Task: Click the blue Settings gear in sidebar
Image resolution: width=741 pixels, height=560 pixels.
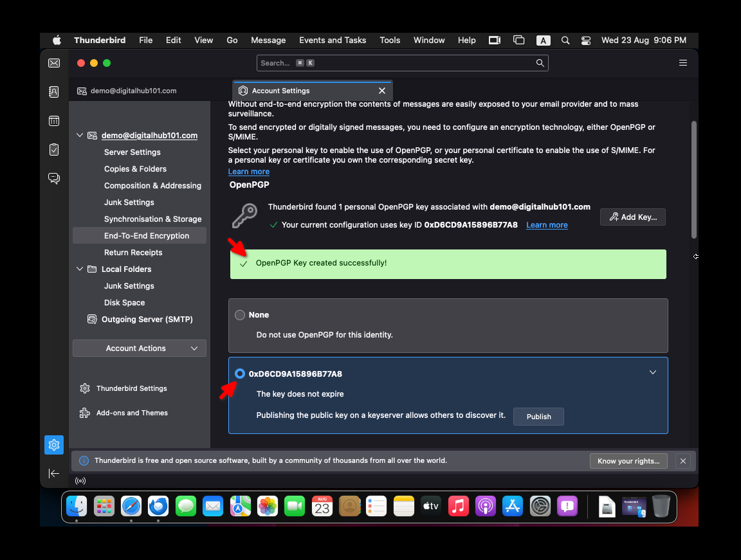Action: 54,445
